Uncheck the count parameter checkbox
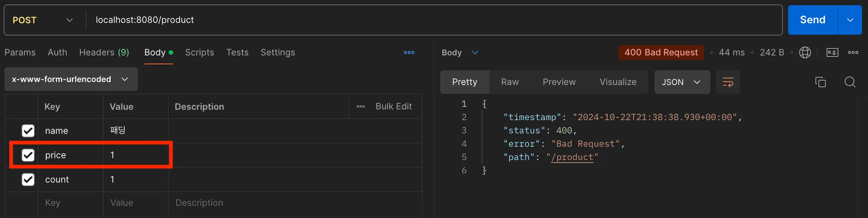Viewport: 868px width, 218px height. [x=28, y=179]
